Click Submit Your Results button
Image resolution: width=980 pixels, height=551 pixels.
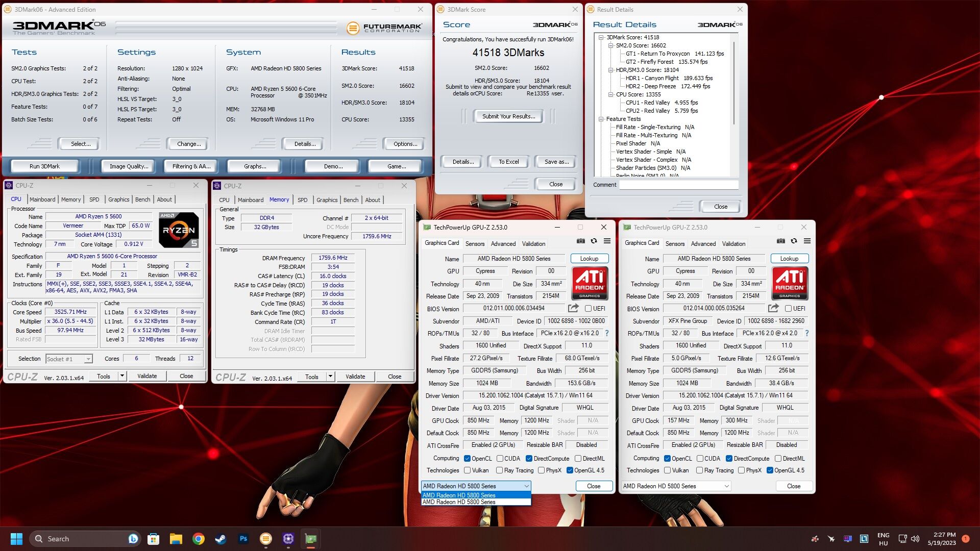[x=509, y=116]
